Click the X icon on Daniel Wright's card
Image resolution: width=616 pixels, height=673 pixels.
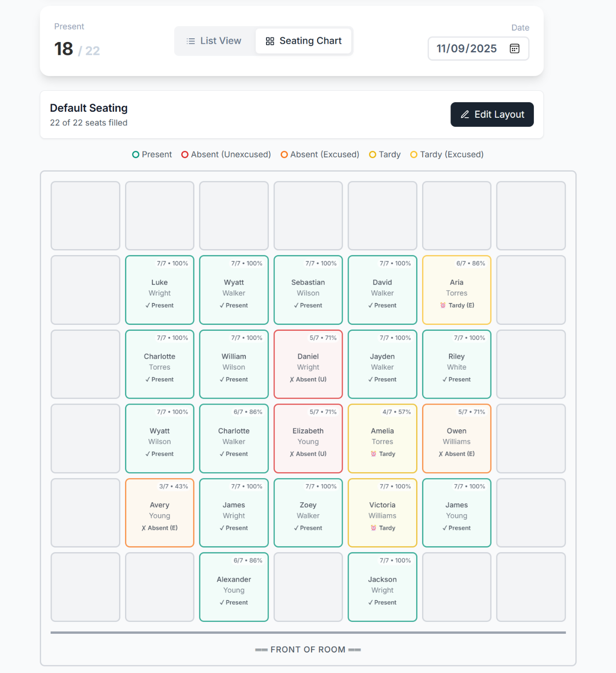tap(293, 379)
